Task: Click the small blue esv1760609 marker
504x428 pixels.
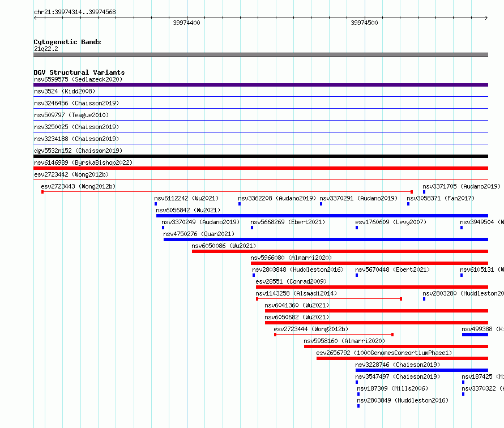Action: pyautogui.click(x=357, y=228)
